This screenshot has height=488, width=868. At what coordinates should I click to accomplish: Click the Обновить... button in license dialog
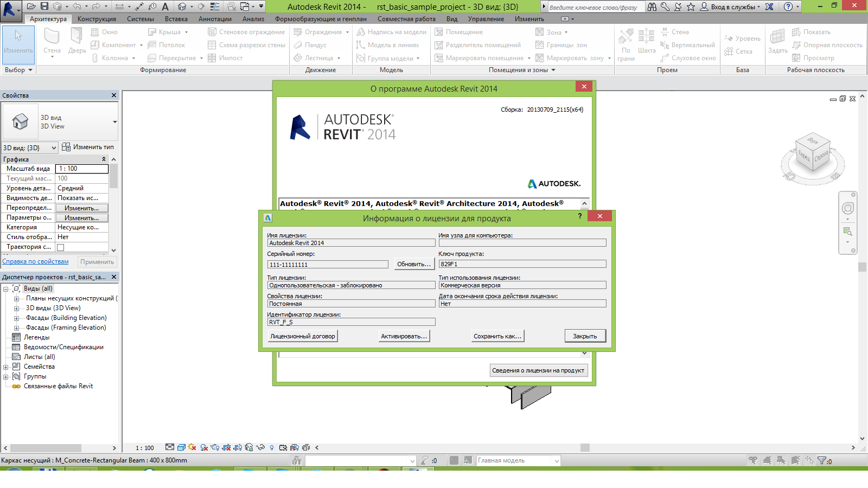click(414, 264)
